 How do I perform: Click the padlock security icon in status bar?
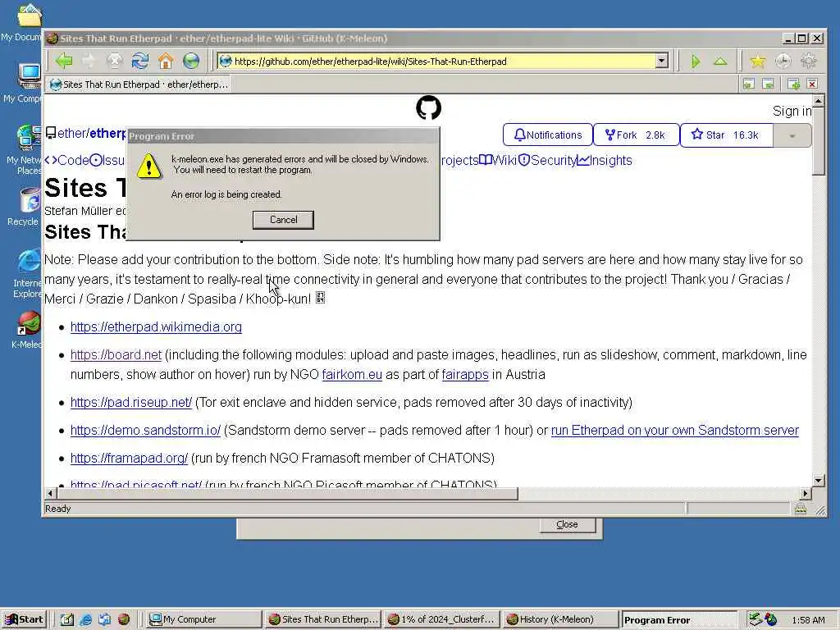point(801,509)
